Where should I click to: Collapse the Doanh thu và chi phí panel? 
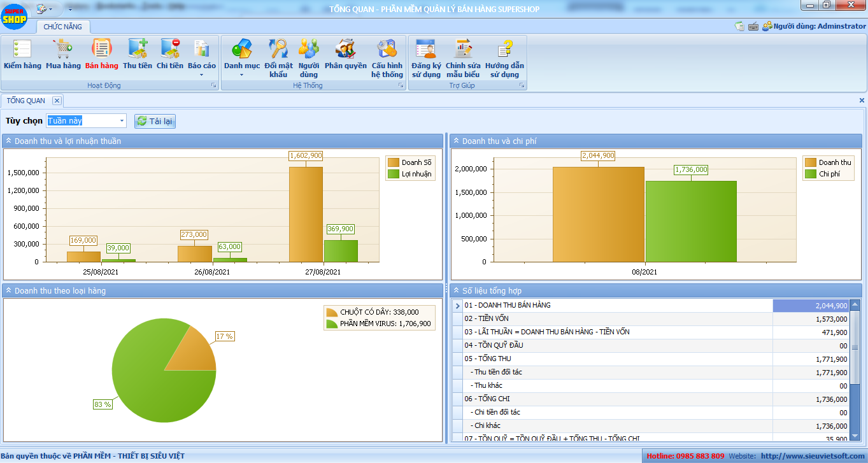pyautogui.click(x=456, y=141)
